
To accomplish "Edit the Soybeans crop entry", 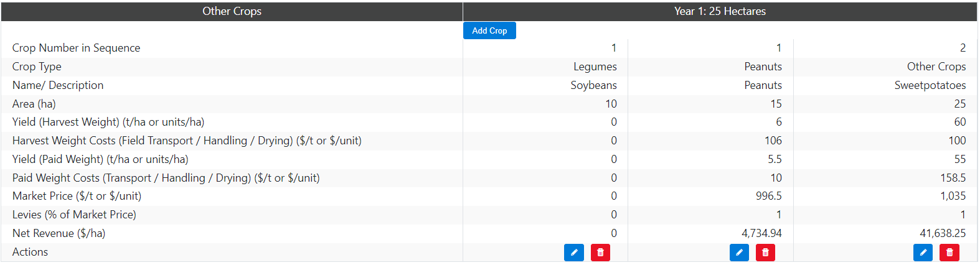I will (574, 253).
